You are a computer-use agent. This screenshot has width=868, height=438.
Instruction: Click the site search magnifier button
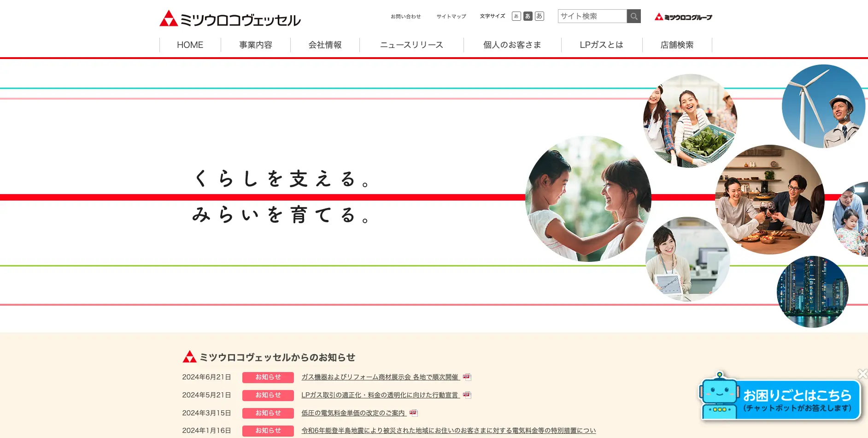point(634,16)
